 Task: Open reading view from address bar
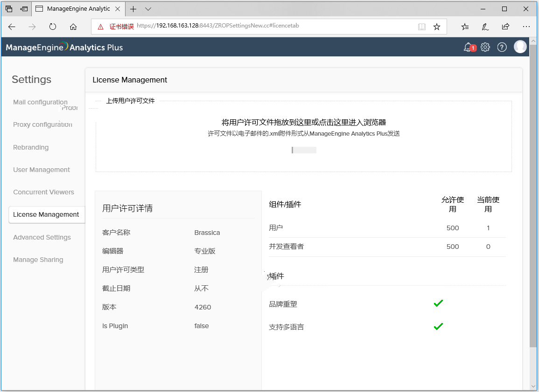[x=422, y=27]
